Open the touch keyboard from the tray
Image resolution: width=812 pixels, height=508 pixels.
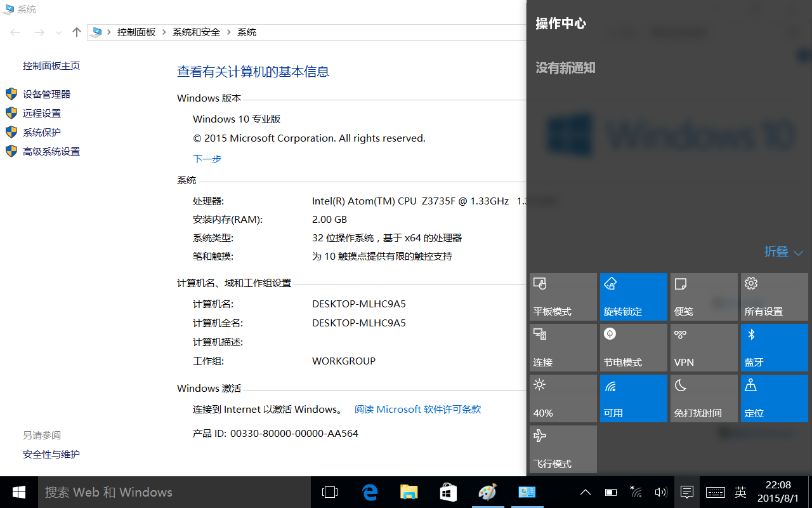tap(716, 492)
